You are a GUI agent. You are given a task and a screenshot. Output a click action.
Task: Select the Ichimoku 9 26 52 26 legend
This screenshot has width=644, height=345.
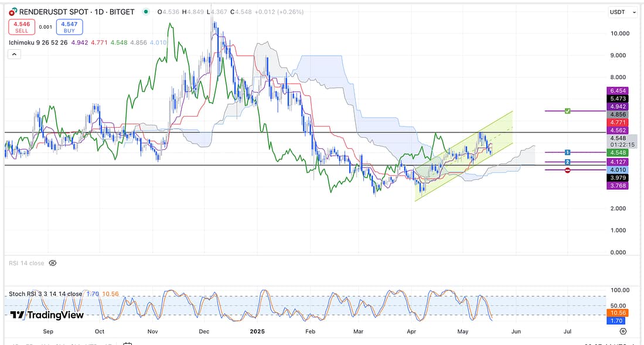point(38,42)
